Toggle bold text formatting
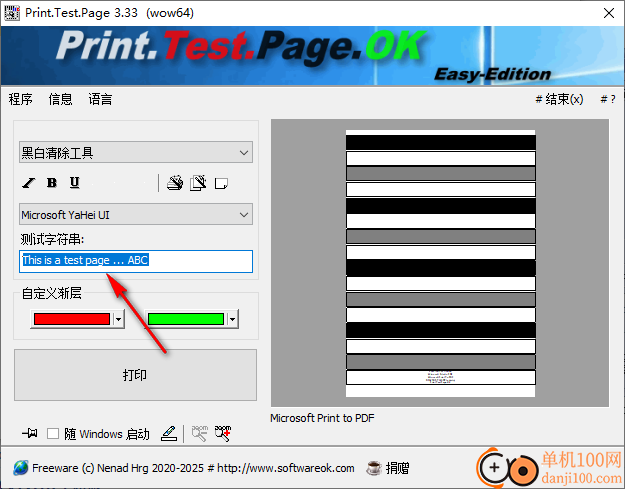This screenshot has width=625, height=489. pos(52,183)
